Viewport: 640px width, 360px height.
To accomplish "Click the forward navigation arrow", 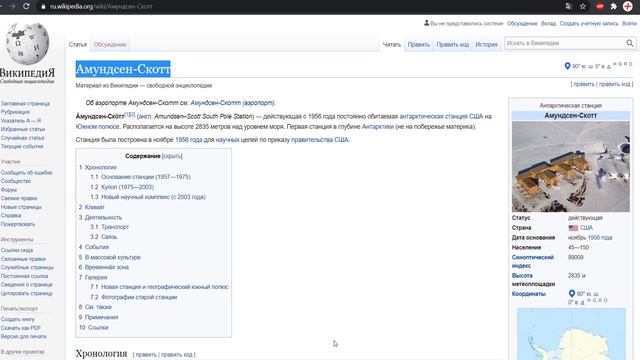I will tap(12, 7).
